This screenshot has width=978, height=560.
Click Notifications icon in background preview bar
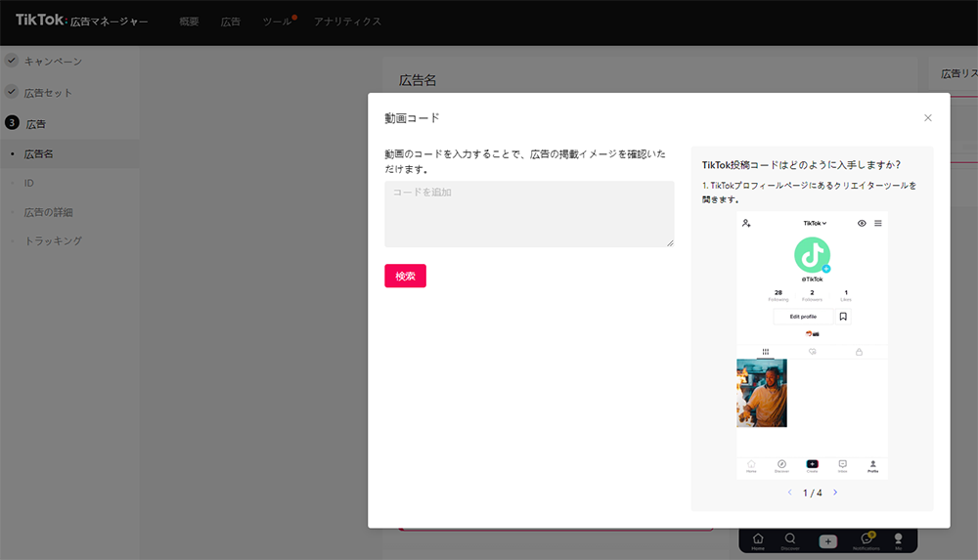866,540
